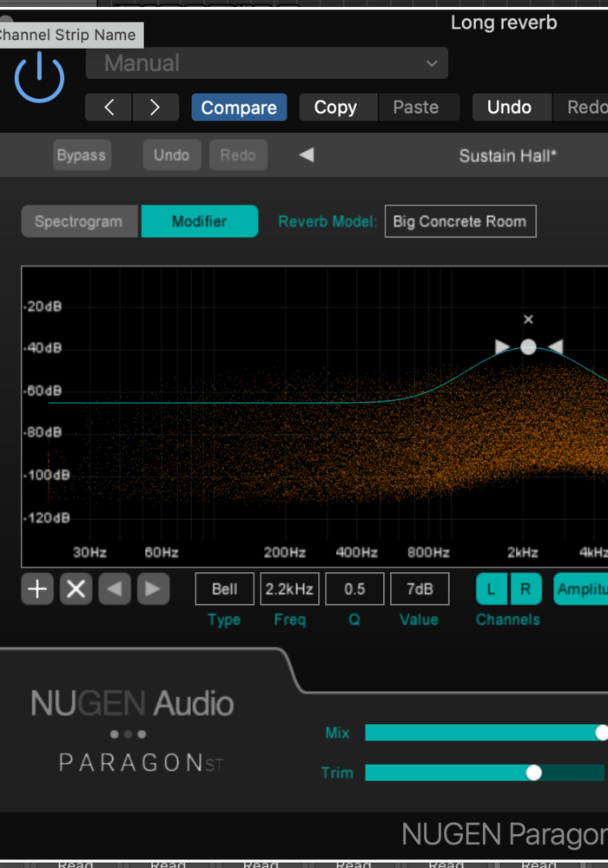Select next EQ band arrow below graph
The image size is (608, 868).
pyautogui.click(x=152, y=589)
